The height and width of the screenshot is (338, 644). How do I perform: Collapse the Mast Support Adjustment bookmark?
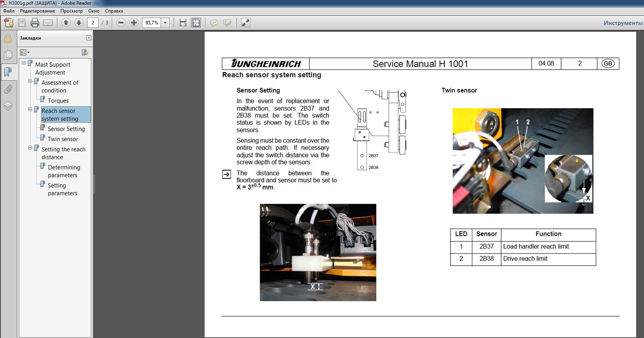coord(24,63)
